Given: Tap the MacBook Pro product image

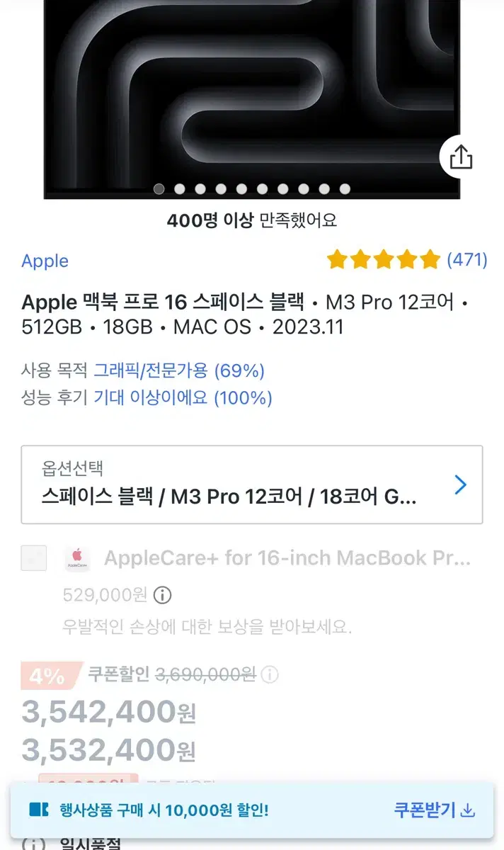Looking at the screenshot, I should point(252,99).
